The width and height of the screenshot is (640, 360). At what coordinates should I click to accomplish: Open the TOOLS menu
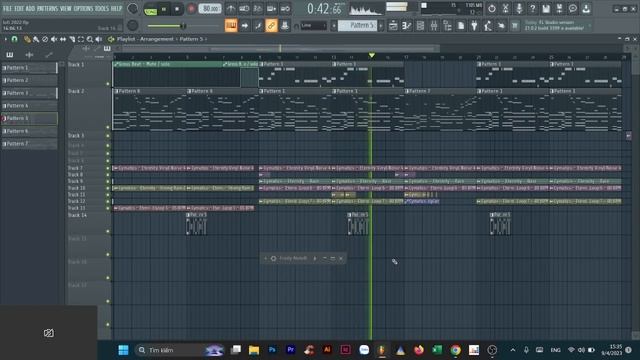[102, 8]
